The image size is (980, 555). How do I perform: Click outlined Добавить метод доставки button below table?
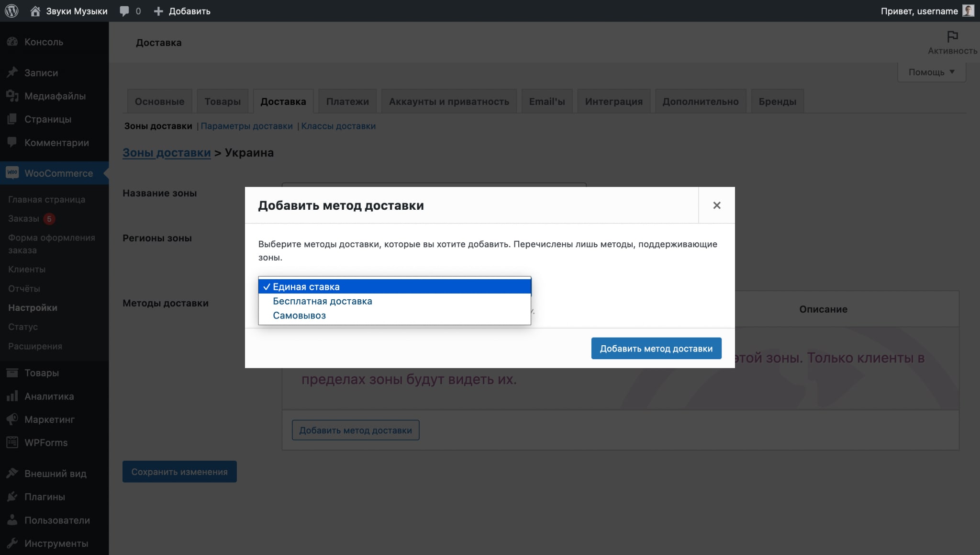point(356,430)
